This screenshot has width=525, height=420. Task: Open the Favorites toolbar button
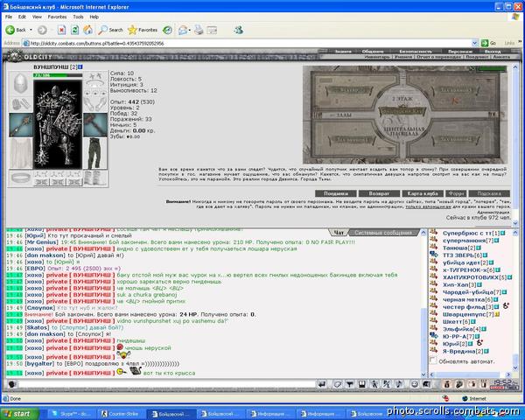click(143, 29)
